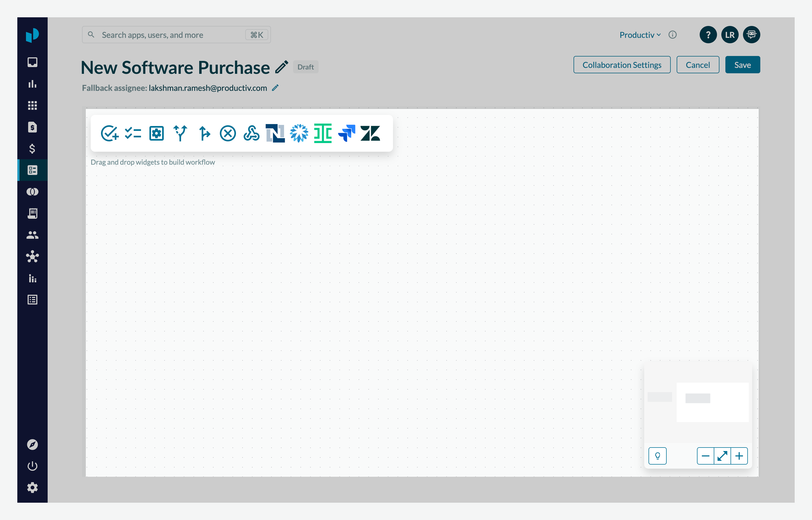
Task: Open the Productiv organization dropdown
Action: [640, 35]
